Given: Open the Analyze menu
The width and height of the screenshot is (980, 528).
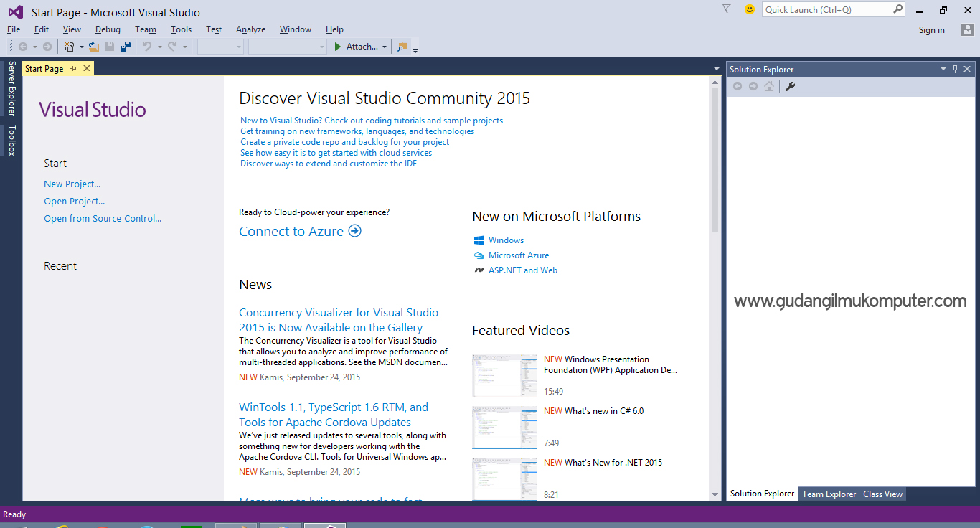Looking at the screenshot, I should pos(250,29).
